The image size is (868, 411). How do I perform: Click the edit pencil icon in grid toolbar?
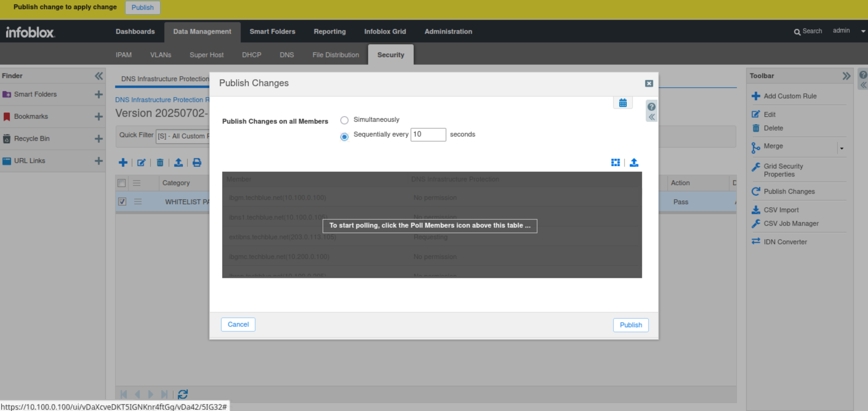[141, 163]
